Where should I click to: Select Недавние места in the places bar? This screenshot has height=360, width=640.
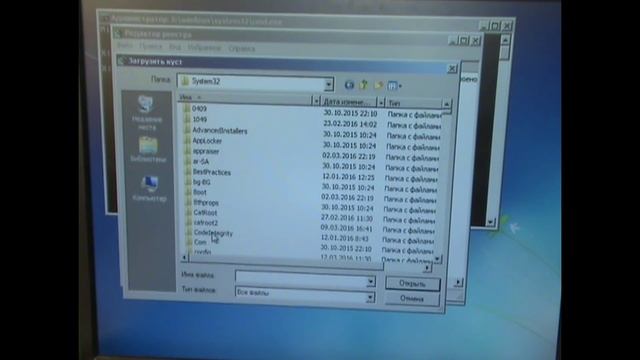pos(147,113)
